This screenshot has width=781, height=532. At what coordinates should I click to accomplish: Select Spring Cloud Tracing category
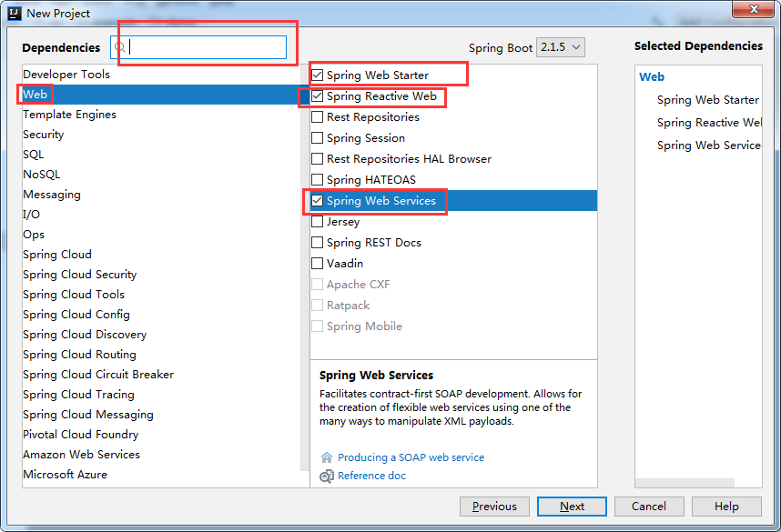click(x=161, y=394)
